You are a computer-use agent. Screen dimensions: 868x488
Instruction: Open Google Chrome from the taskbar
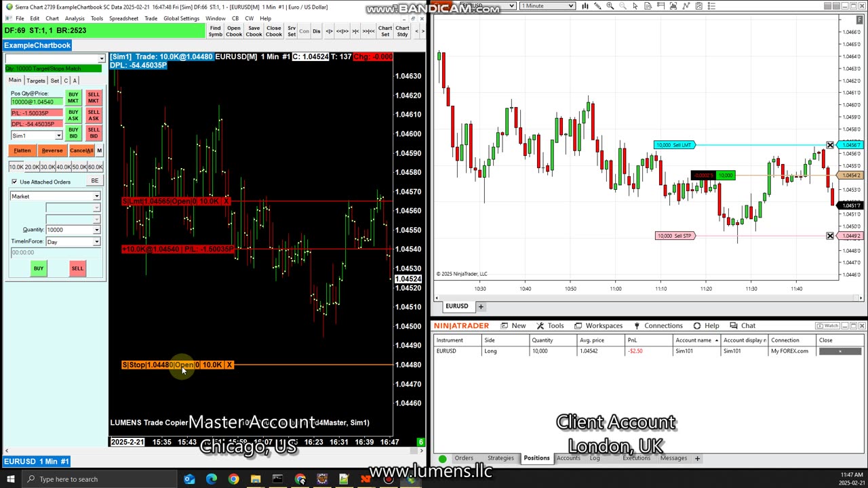click(x=233, y=479)
